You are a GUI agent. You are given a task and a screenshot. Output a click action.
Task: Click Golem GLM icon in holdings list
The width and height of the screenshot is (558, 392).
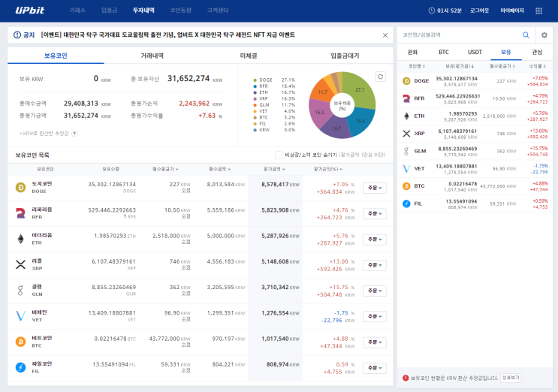click(x=20, y=291)
